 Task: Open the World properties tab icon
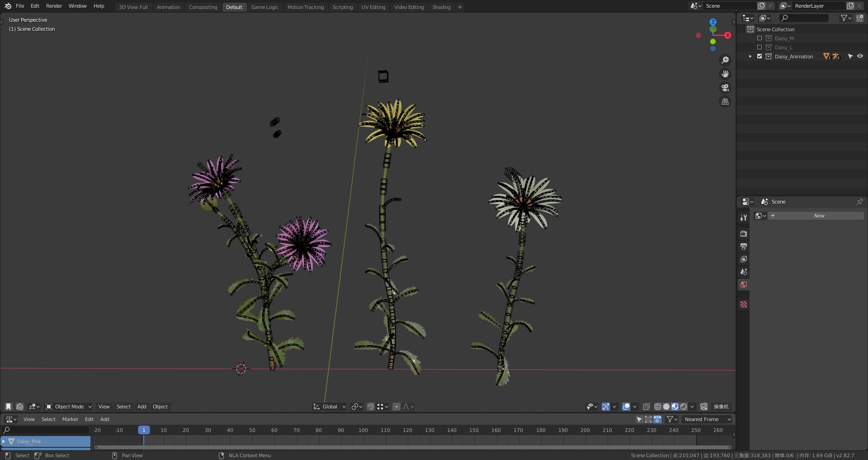click(744, 285)
